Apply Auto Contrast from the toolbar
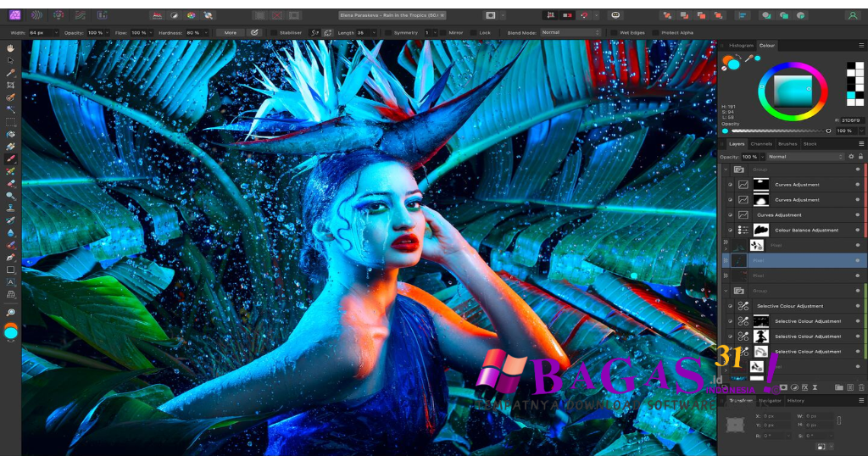The height and width of the screenshot is (456, 868). click(x=174, y=15)
